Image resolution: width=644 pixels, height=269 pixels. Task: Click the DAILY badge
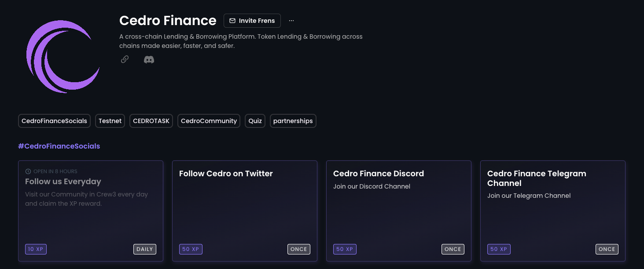(145, 249)
